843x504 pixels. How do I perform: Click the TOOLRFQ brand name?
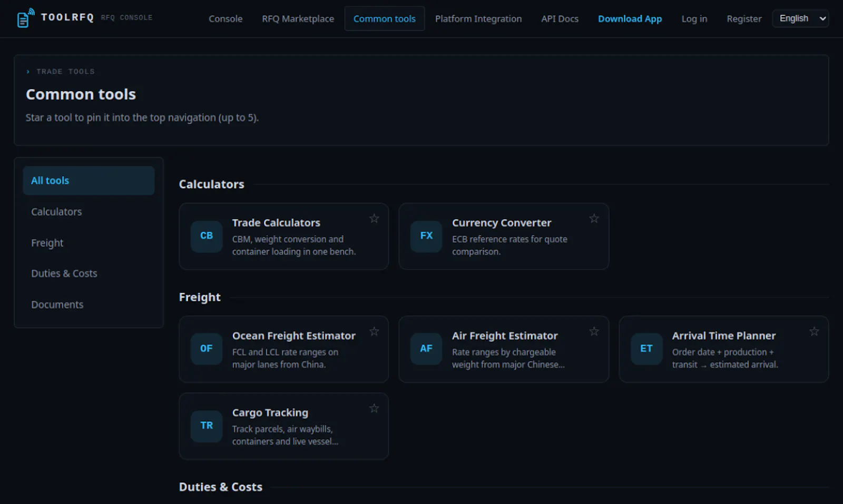click(67, 17)
